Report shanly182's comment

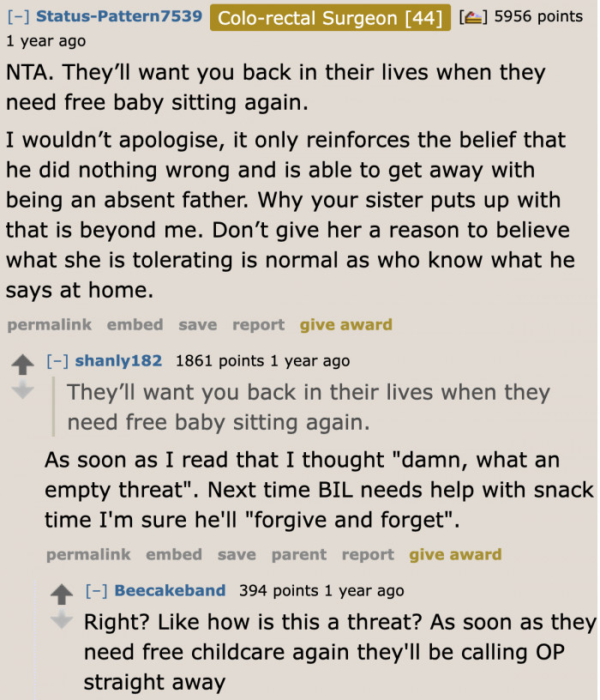coord(368,554)
